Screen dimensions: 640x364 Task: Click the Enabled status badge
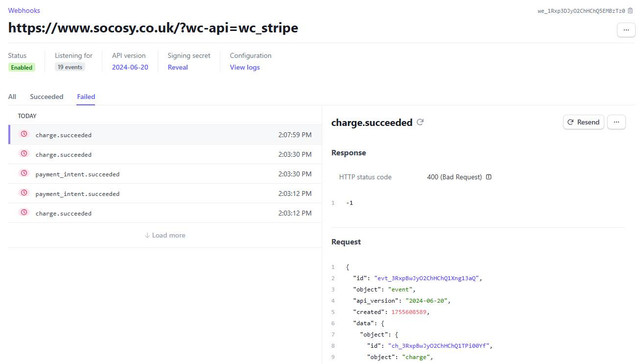[22, 67]
